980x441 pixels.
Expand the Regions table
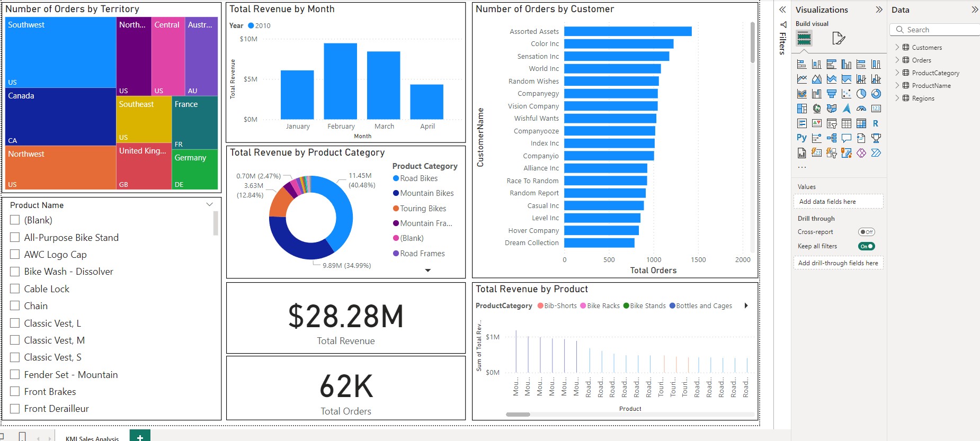point(897,98)
